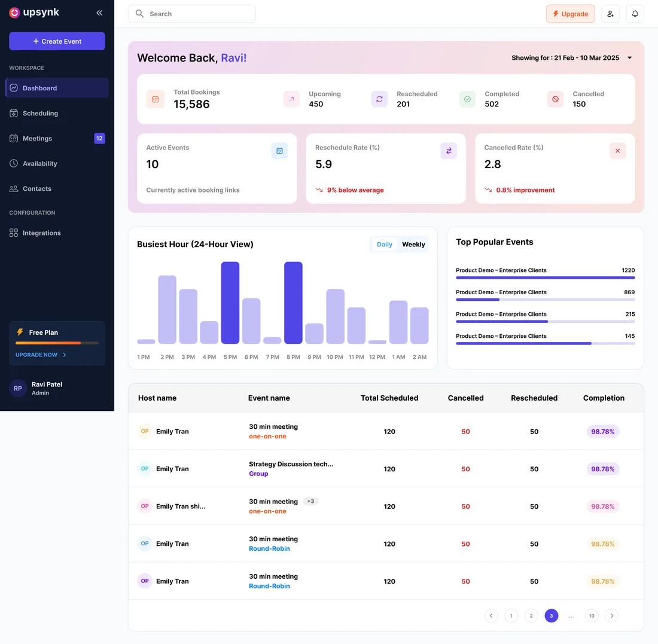Click the Reschedule Rate swap icon

click(x=449, y=151)
